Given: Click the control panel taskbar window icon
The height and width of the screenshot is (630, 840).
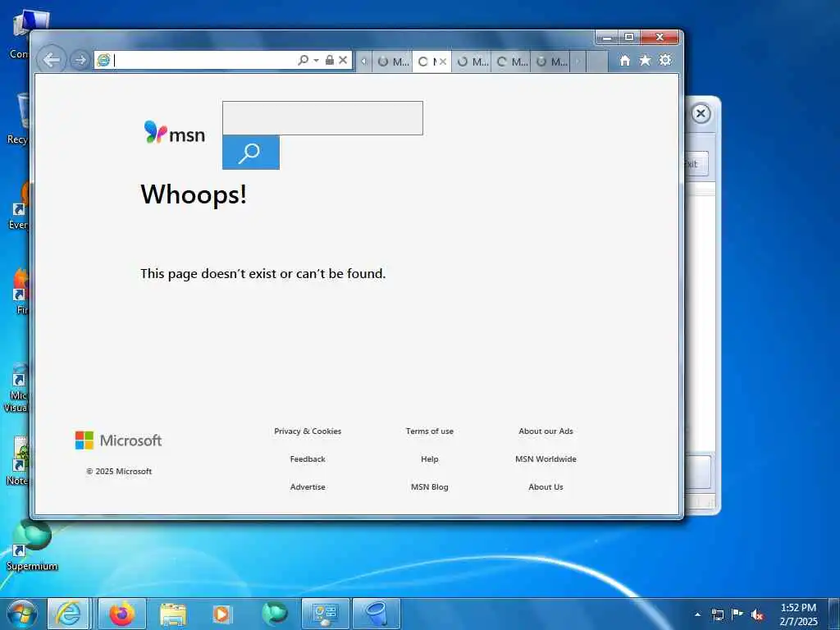Looking at the screenshot, I should pyautogui.click(x=325, y=614).
